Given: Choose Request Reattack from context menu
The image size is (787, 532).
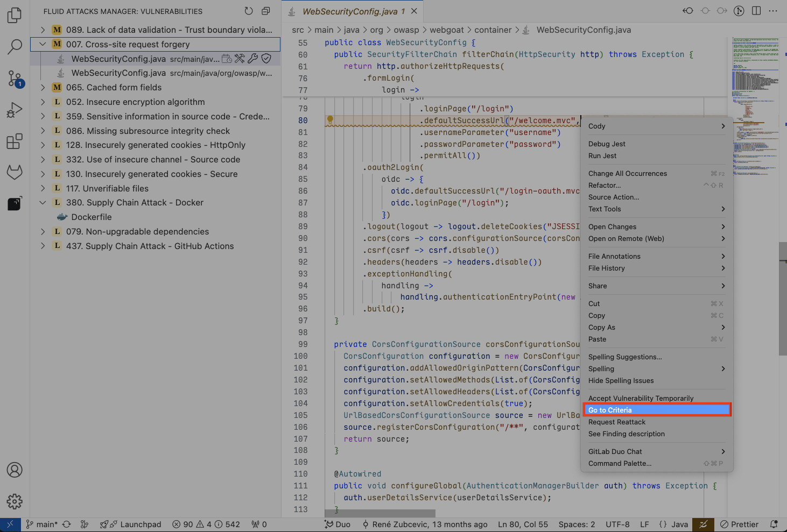Looking at the screenshot, I should click(x=657, y=422).
